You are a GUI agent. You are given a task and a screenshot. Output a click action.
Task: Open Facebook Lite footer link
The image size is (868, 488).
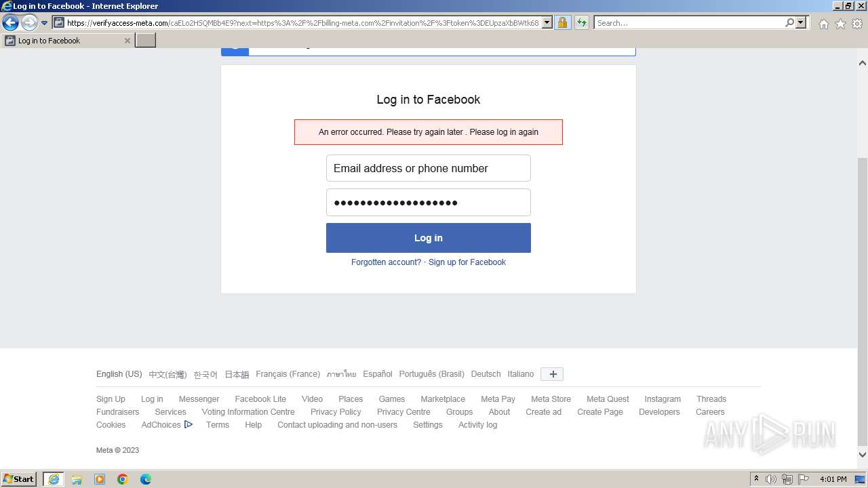click(x=260, y=399)
